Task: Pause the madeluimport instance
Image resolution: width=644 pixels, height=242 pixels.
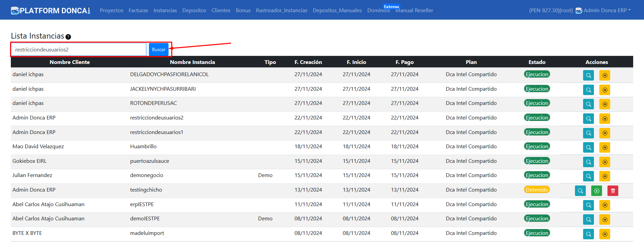Action: [x=604, y=234]
